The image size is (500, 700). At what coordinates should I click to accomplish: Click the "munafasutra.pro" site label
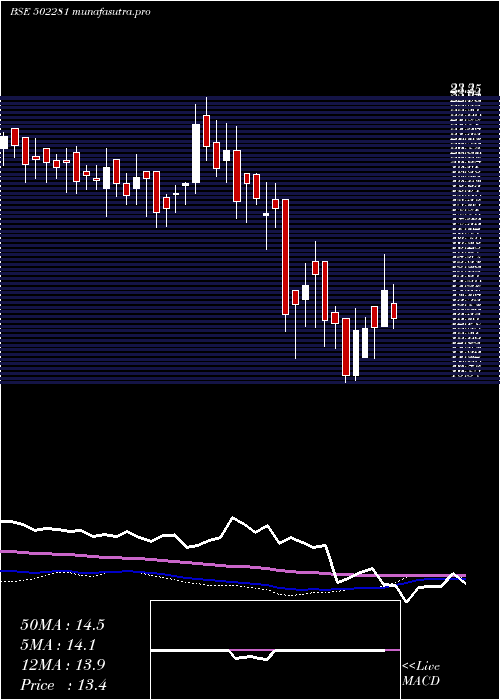[111, 12]
